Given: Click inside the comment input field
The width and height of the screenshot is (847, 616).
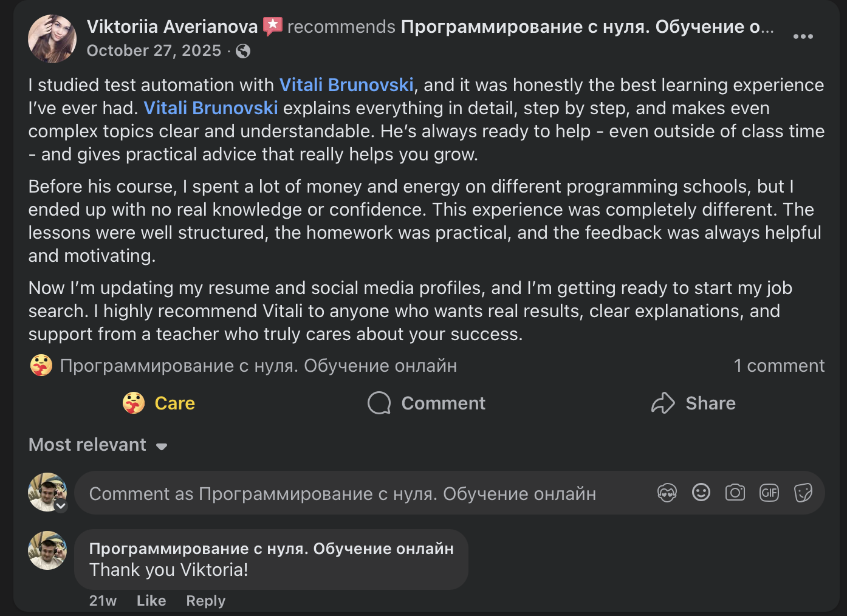Looking at the screenshot, I should (340, 493).
